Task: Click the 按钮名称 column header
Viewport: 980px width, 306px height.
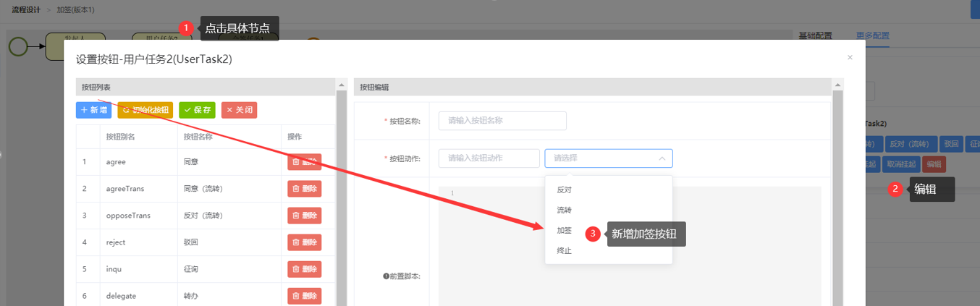Action: (229, 137)
